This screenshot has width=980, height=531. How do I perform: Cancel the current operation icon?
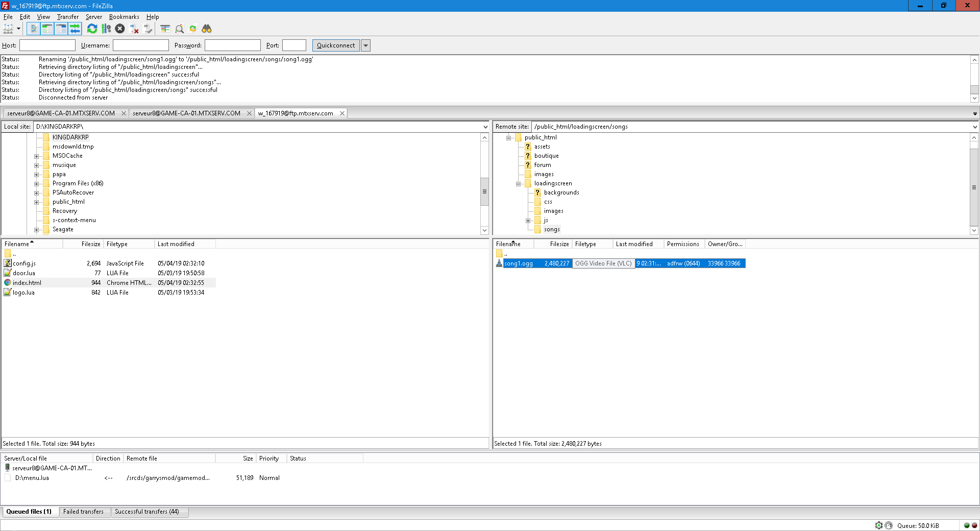(x=120, y=29)
